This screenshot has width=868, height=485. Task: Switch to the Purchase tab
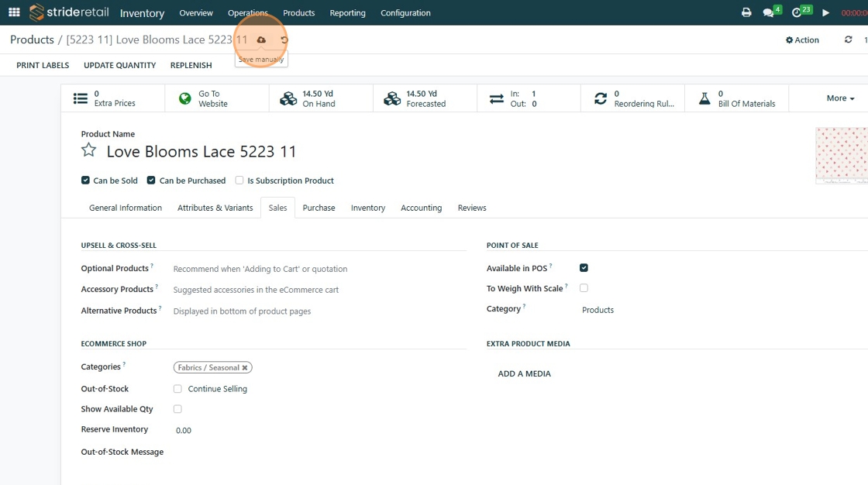click(319, 208)
